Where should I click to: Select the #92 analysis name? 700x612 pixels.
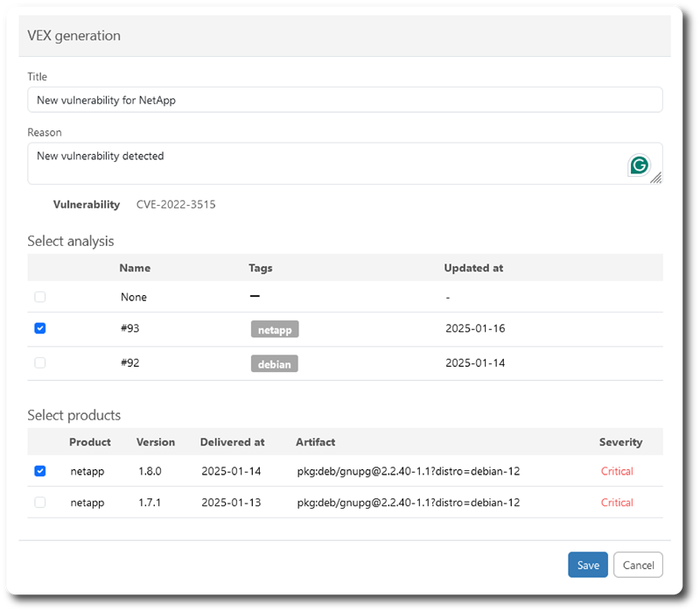(x=129, y=362)
